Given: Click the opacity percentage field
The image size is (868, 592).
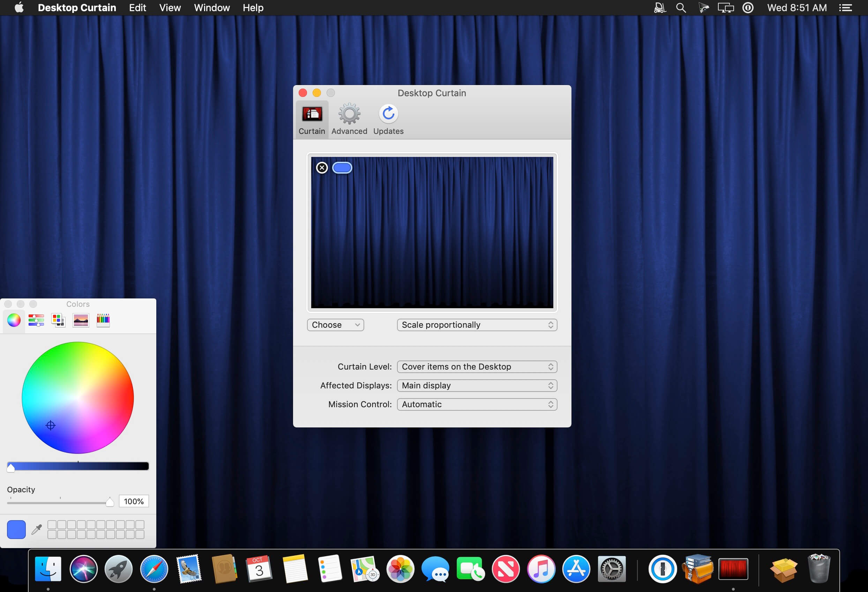Looking at the screenshot, I should point(134,501).
